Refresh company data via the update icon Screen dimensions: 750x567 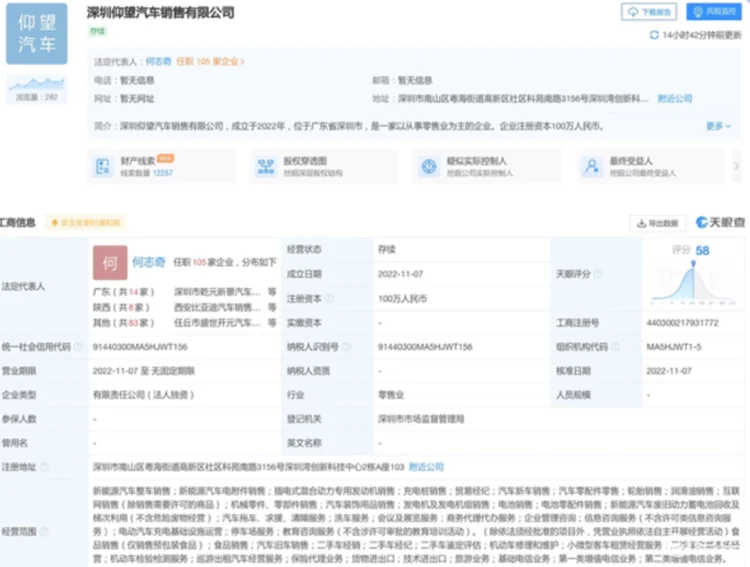click(654, 35)
